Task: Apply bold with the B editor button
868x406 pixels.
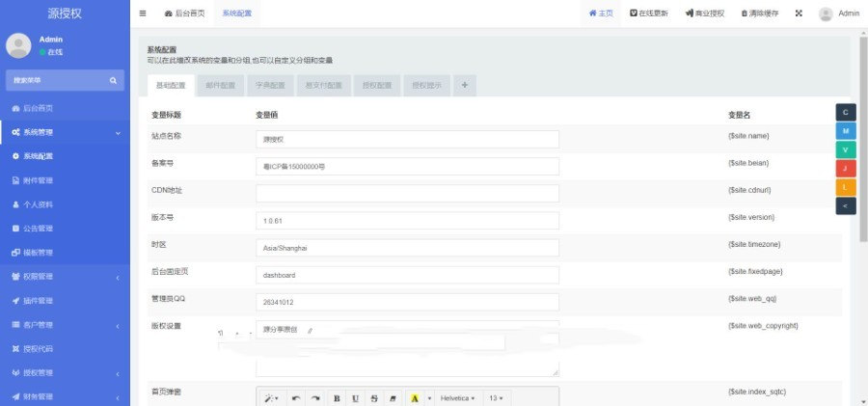Action: pyautogui.click(x=337, y=397)
